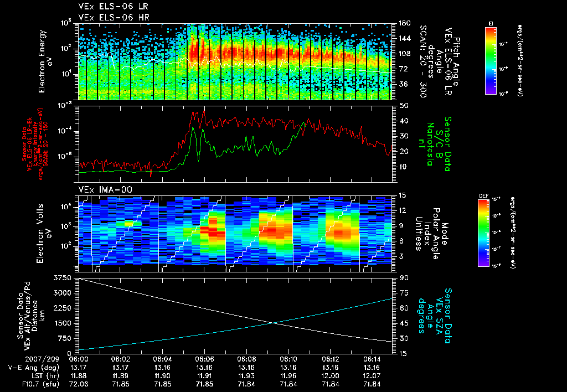This screenshot has height=392, width=567.
Task: Click the 45 degree SZA tick
Action: (x=404, y=323)
